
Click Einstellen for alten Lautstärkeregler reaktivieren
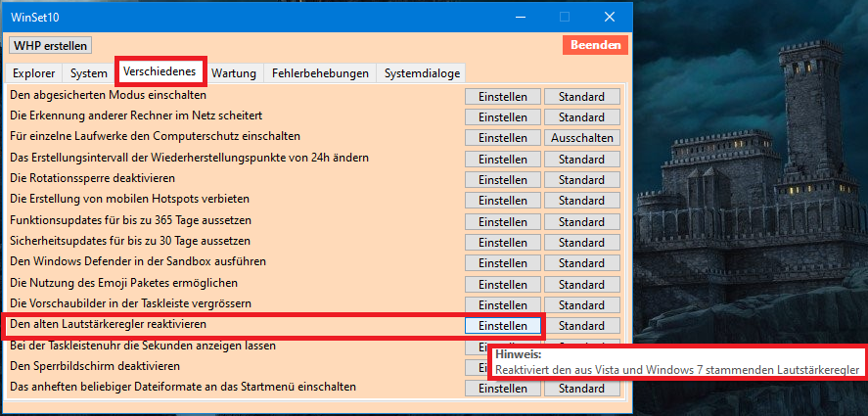tap(503, 326)
